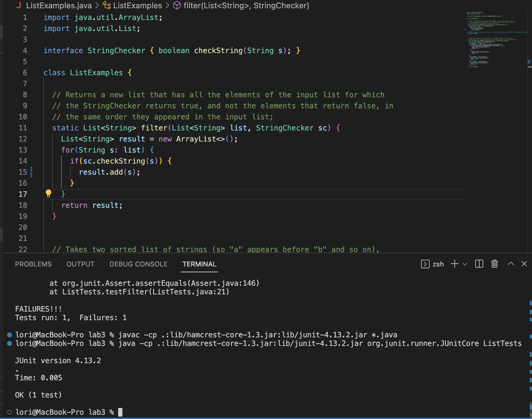532x419 pixels.
Task: Open the zsh terminal shell icon
Action: click(425, 264)
